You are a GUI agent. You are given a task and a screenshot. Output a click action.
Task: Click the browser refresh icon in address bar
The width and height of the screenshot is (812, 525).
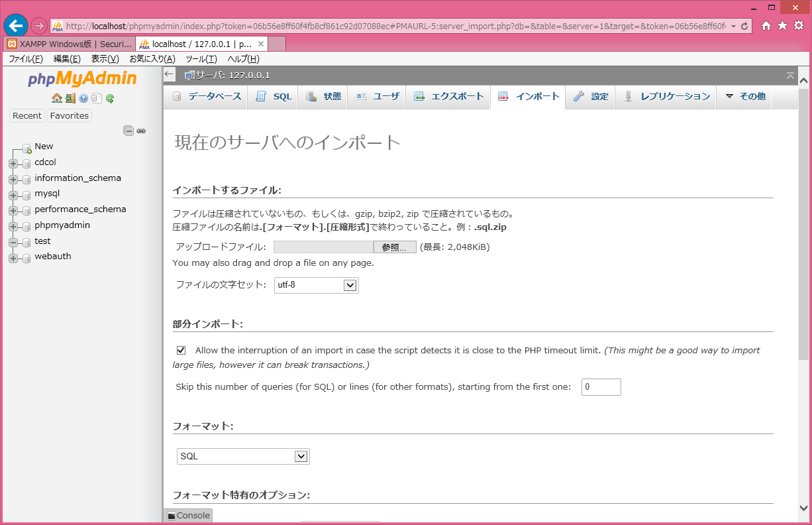[744, 26]
